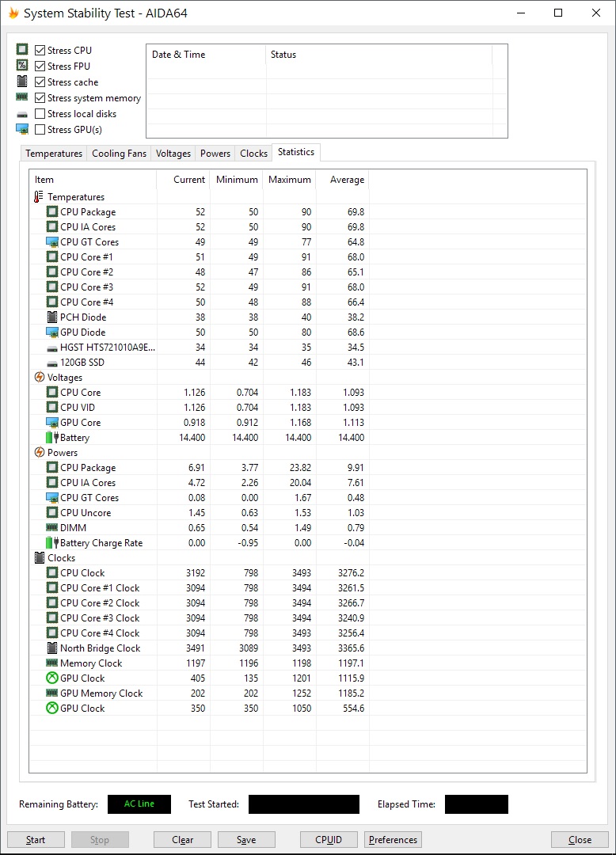Click the Close button at bottom
Viewport: 616px width, 855px height.
point(580,840)
